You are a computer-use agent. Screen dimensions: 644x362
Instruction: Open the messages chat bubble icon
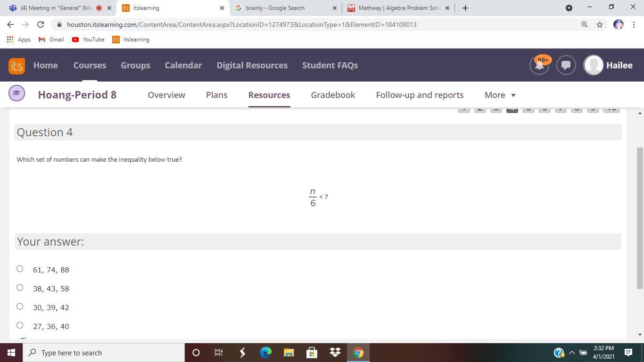coord(566,65)
